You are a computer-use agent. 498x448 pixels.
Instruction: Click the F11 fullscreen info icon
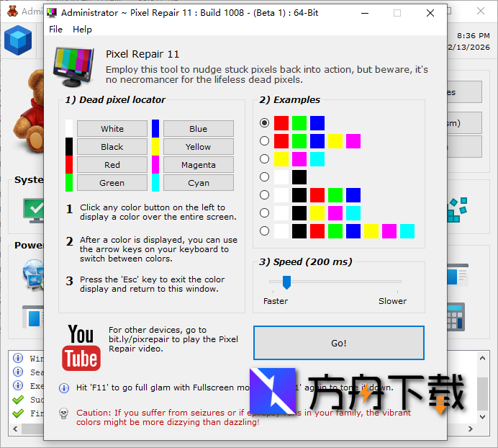(63, 387)
